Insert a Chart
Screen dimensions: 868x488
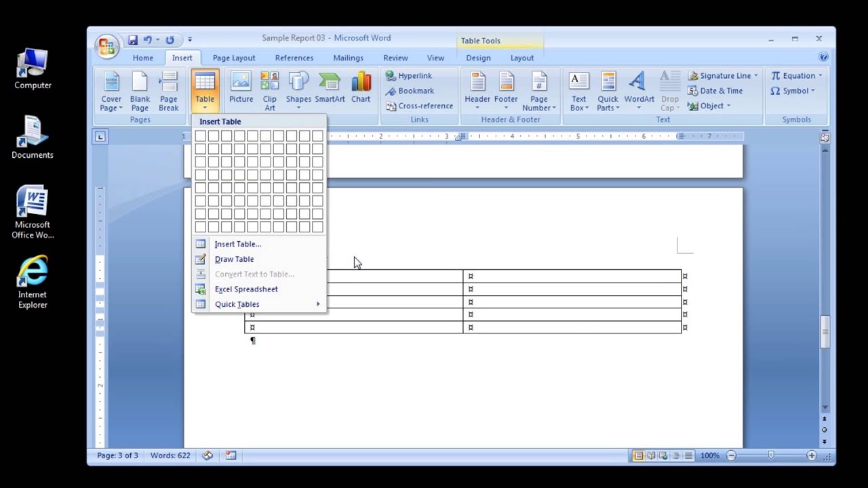[x=361, y=87]
